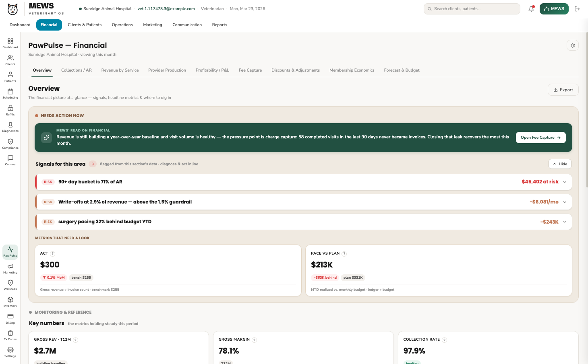Screen dimensions: 588x364
Task: Click Gross Rev T12M help icon
Action: point(76,340)
